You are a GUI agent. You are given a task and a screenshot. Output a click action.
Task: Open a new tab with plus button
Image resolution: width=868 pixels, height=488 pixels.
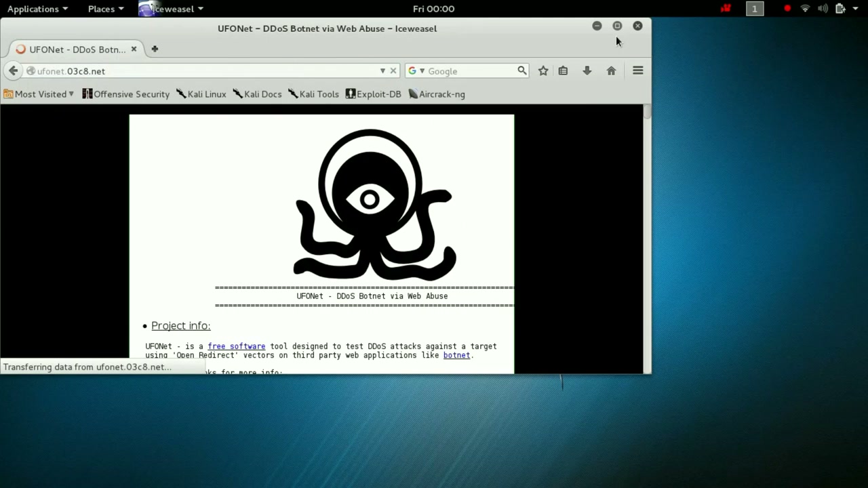[x=155, y=49]
